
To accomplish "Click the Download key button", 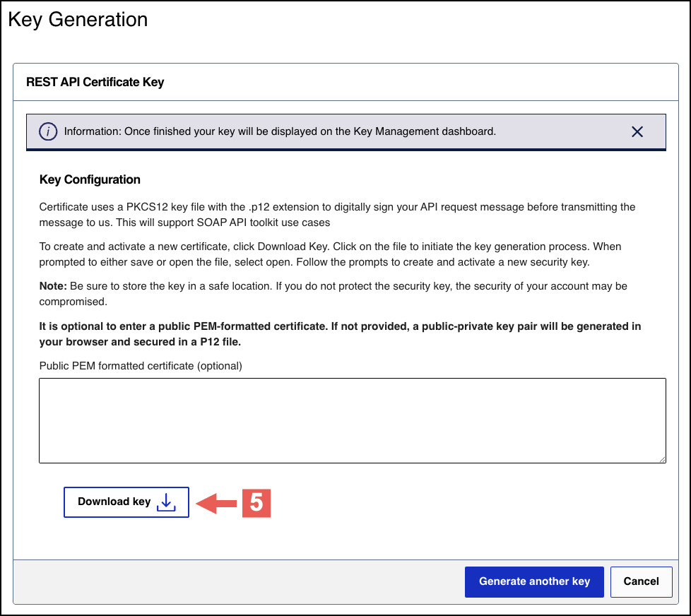I will (x=126, y=502).
